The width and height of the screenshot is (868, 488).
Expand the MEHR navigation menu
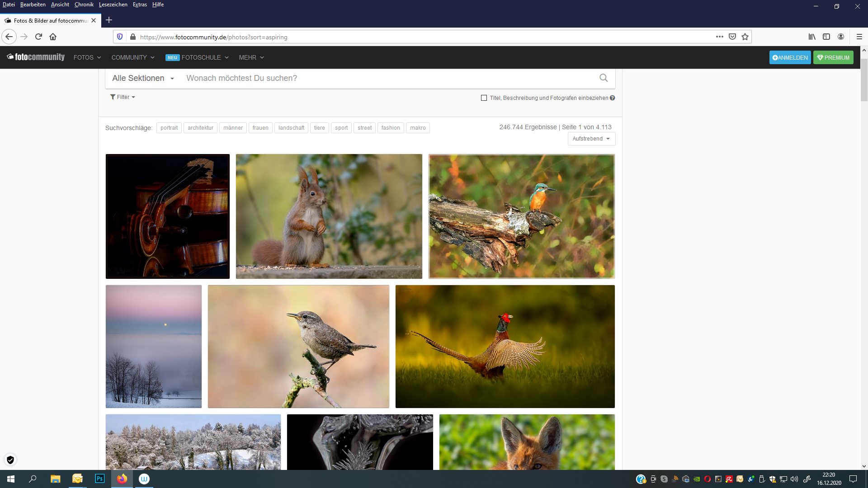[251, 57]
